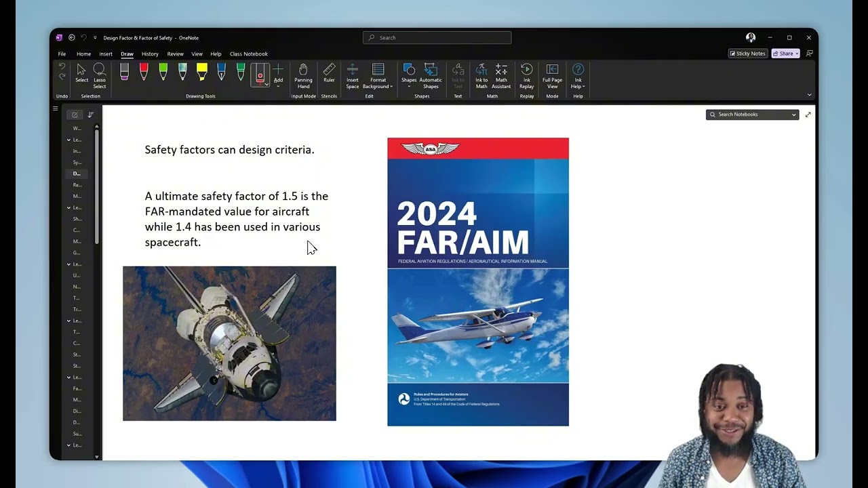
Task: Switch to the Draw tab
Action: pos(127,54)
